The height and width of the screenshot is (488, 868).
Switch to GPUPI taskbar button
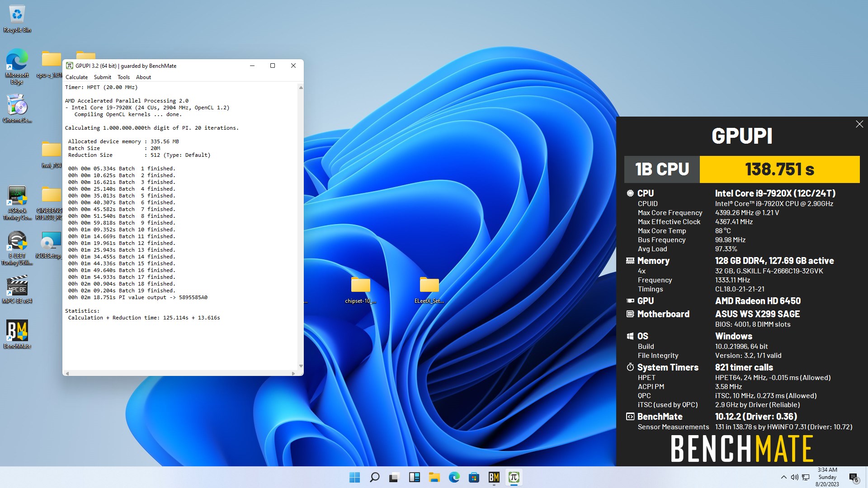point(514,477)
